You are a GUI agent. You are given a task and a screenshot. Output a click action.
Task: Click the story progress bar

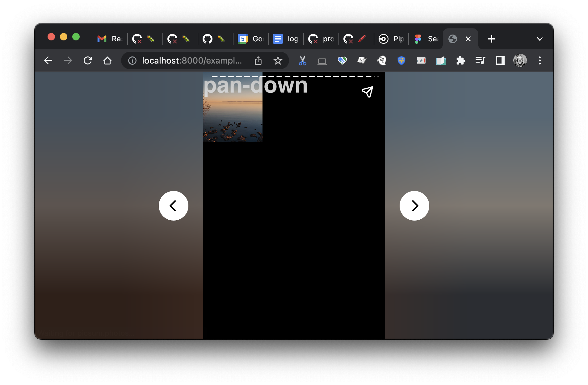pos(295,76)
